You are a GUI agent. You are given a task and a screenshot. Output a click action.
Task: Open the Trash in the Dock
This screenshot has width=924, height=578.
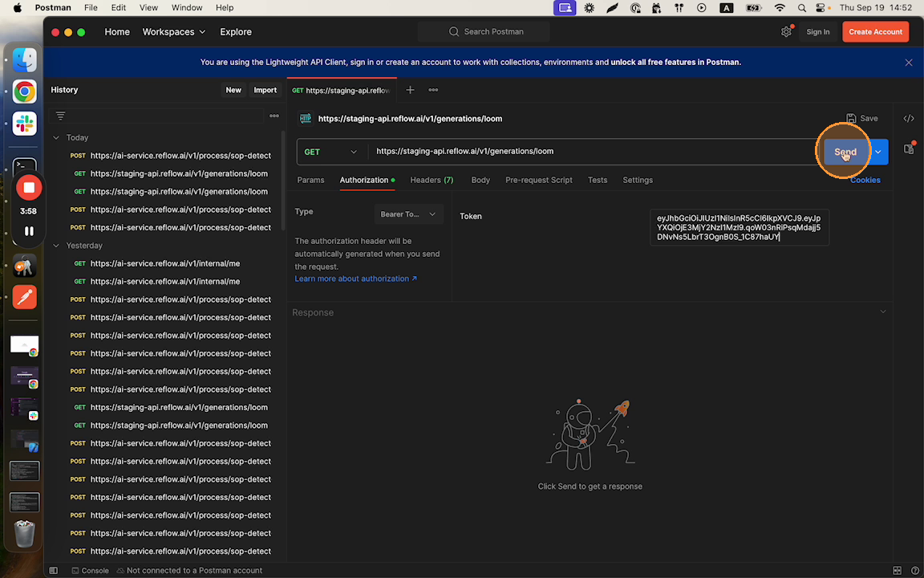click(x=24, y=533)
